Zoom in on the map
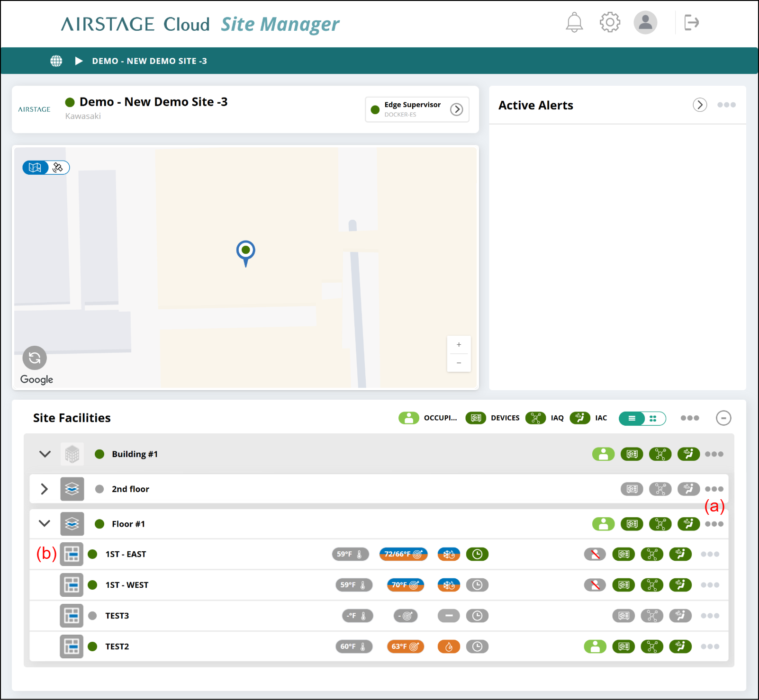 (459, 345)
